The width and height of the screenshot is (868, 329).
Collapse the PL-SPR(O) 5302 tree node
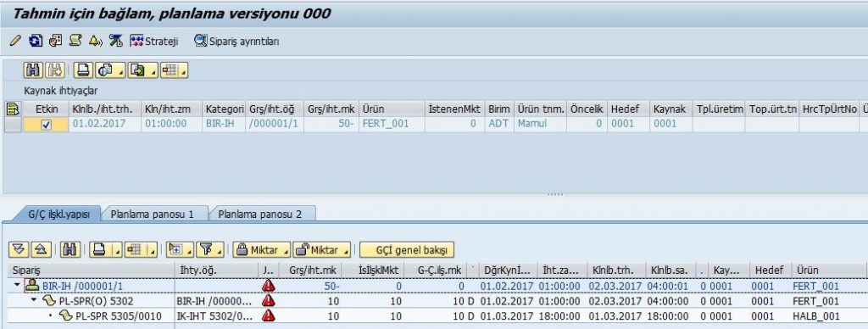tap(34, 301)
